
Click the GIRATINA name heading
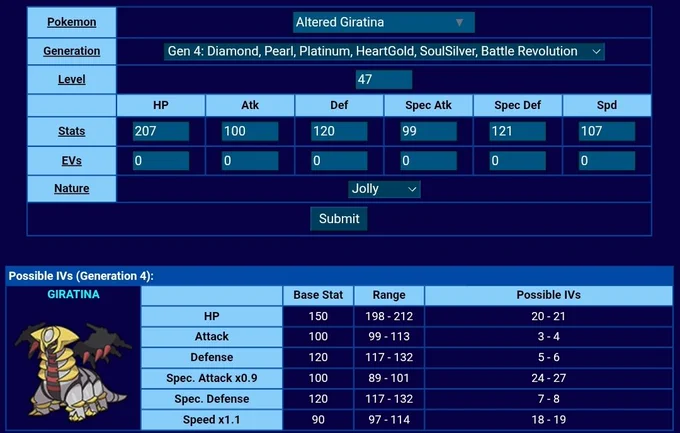coord(73,294)
